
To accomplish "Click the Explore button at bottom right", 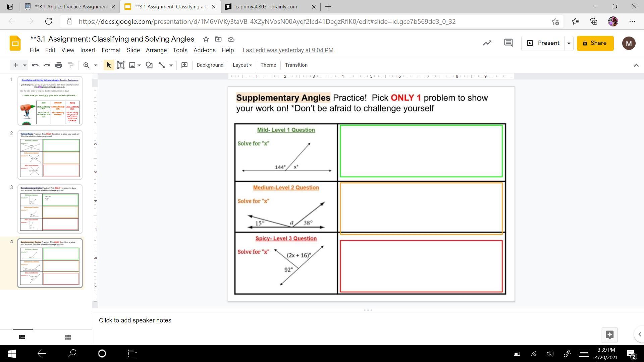I will coord(609,335).
